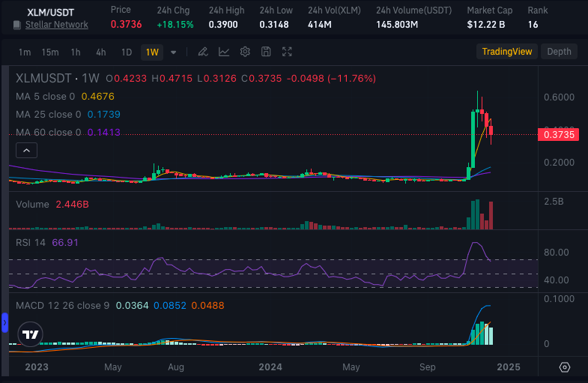This screenshot has width=588, height=383.
Task: Click the 0.2000 price scale label
Action: point(559,163)
